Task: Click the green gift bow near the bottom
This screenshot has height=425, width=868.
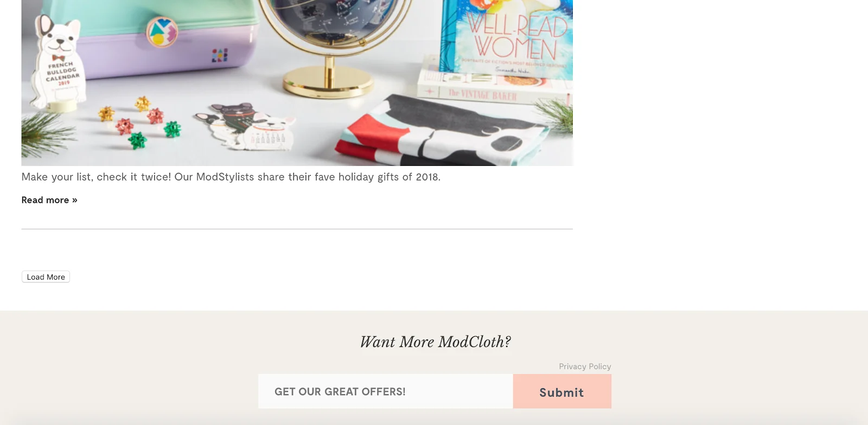Action: [137, 141]
